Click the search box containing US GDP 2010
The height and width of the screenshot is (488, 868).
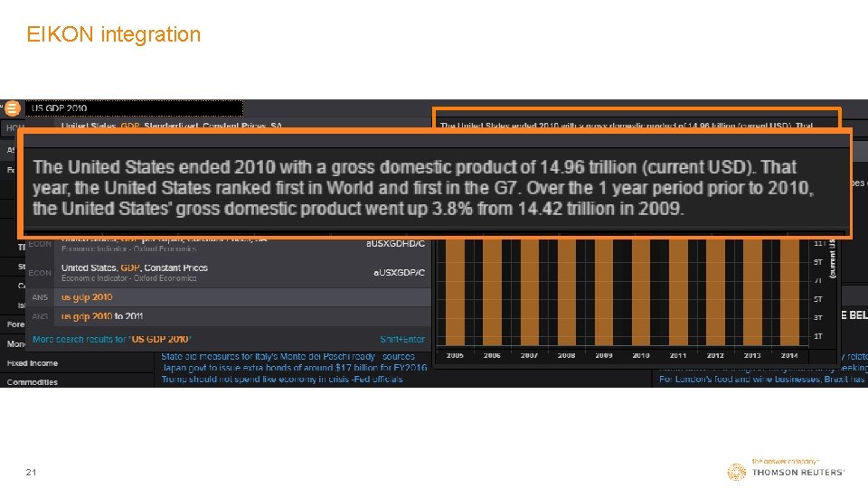(x=134, y=108)
